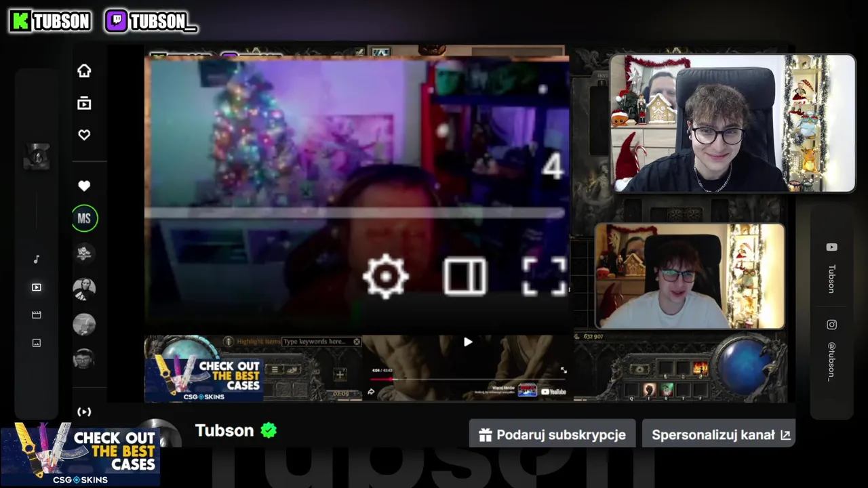
Task: Click the info icon beside Highlight Items
Action: [x=229, y=342]
